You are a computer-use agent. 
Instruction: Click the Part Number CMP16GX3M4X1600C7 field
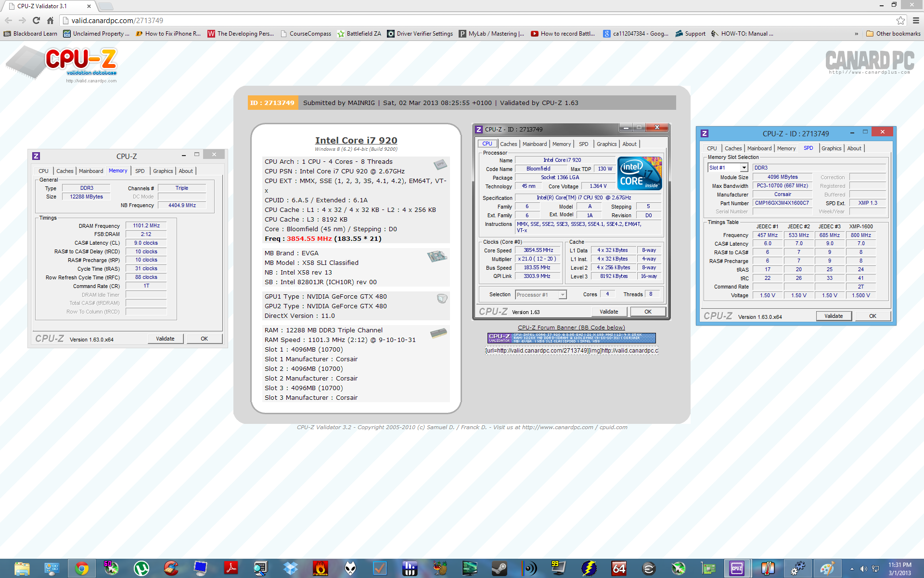[782, 203]
